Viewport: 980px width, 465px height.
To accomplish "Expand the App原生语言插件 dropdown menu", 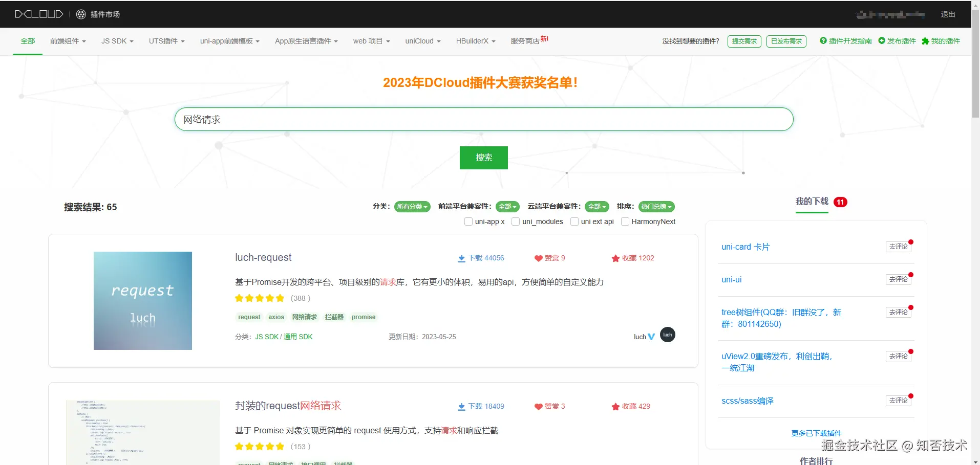I will (306, 41).
